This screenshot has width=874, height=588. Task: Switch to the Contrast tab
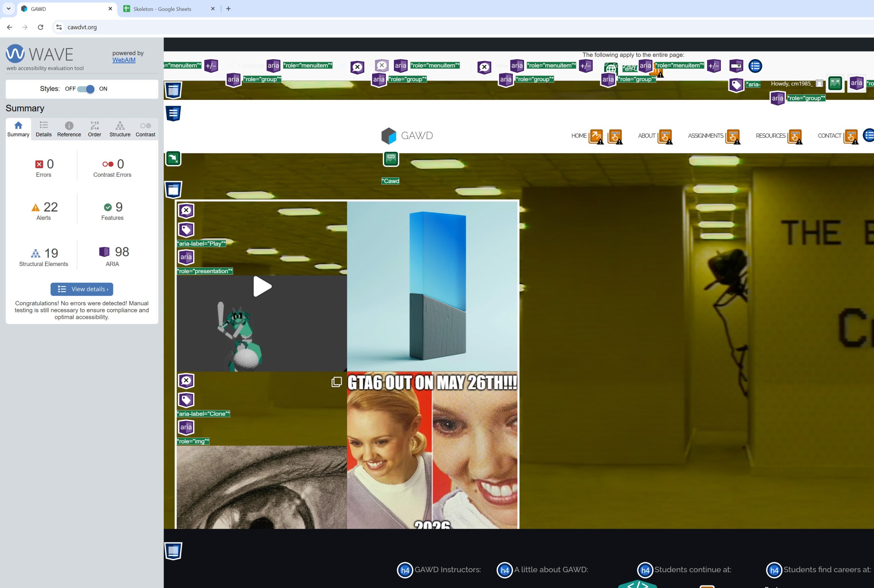tap(145, 129)
